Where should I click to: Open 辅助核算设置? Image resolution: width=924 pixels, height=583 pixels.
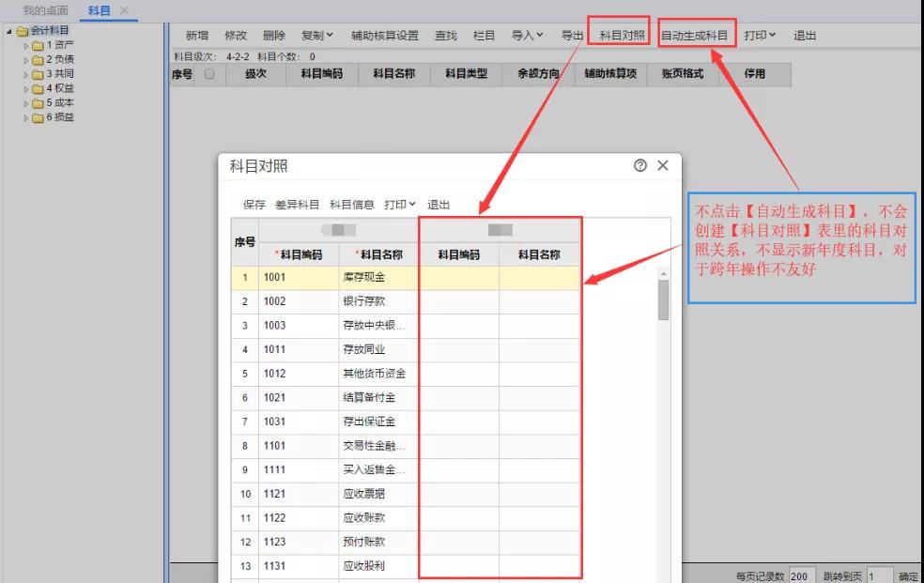coord(385,36)
